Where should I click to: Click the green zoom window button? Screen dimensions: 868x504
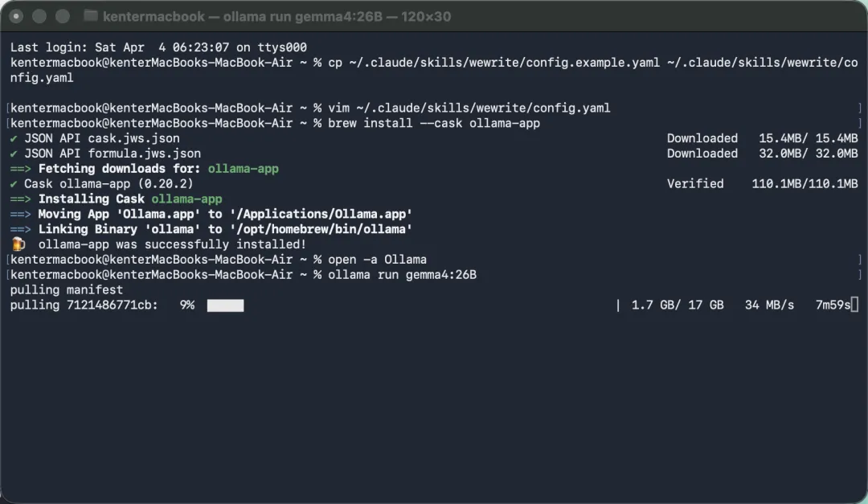coord(63,16)
